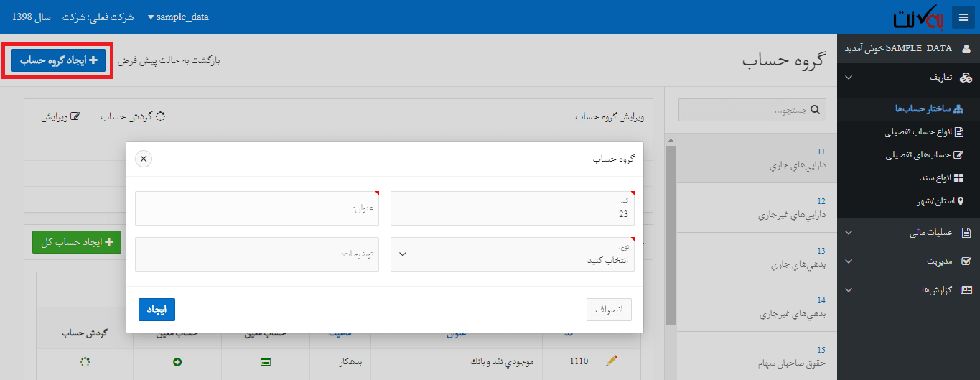Click the code 1110 cell
This screenshot has width=980, height=380.
[x=579, y=361]
